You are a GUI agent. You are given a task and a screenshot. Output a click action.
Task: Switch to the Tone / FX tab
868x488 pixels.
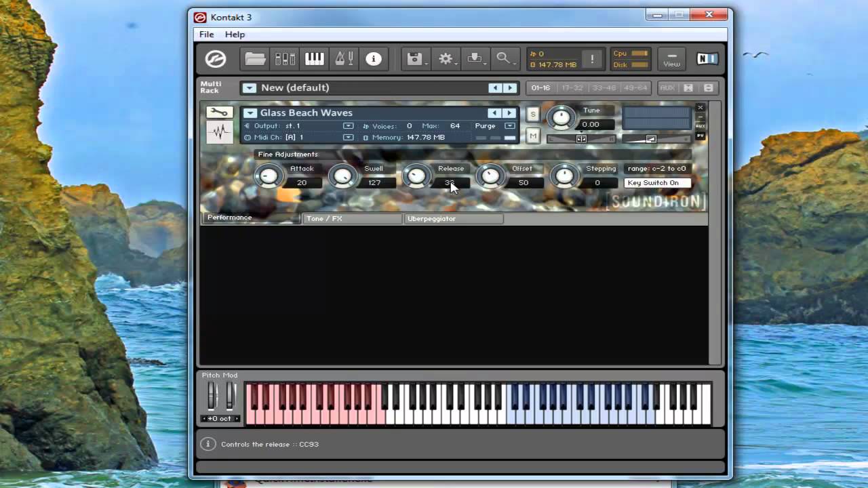353,219
